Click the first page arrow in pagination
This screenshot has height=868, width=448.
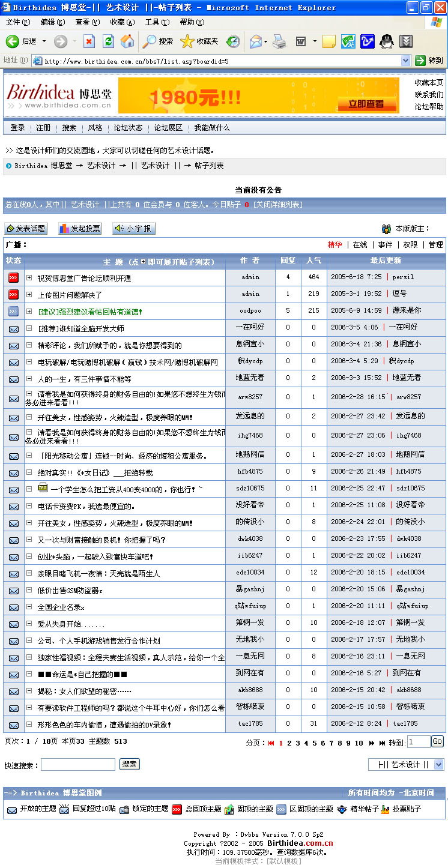(x=271, y=743)
